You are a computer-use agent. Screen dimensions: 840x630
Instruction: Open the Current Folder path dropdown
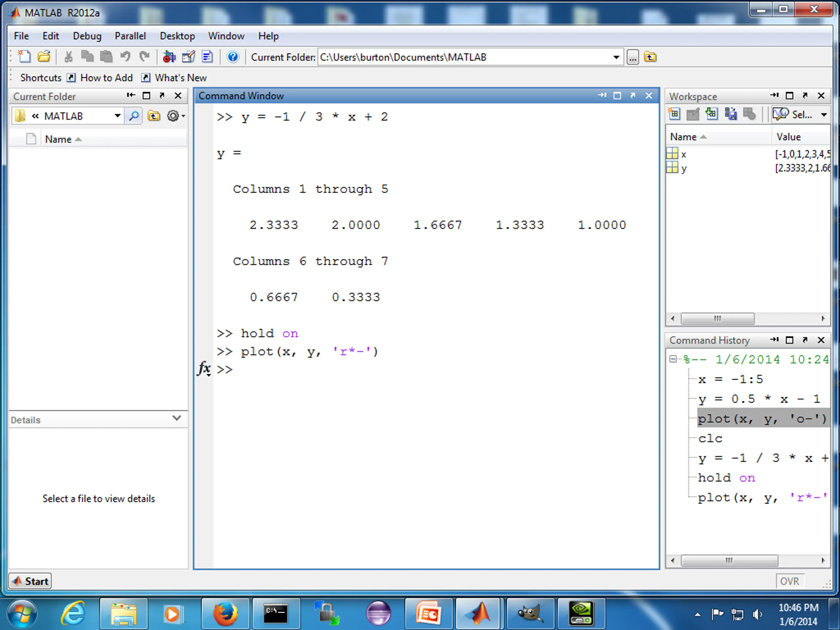click(616, 57)
